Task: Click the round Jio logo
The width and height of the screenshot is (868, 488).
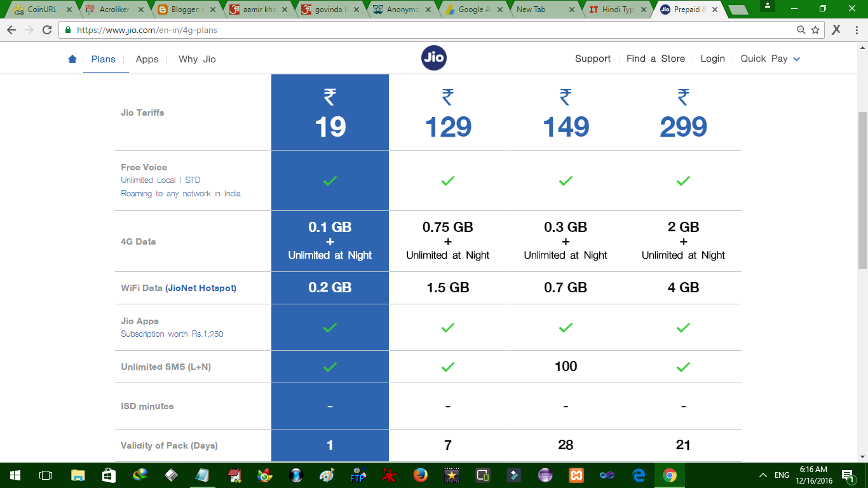Action: pyautogui.click(x=434, y=58)
